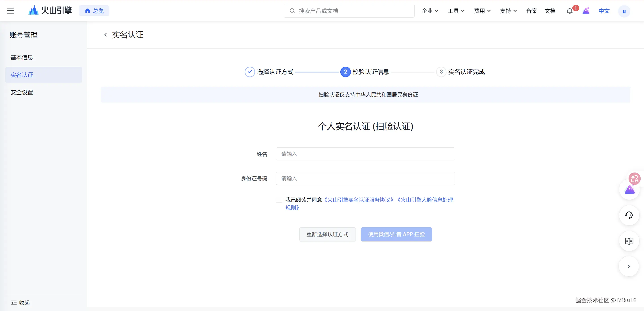The width and height of the screenshot is (644, 311).
Task: Collapse the sidebar with 收起
Action: (21, 303)
